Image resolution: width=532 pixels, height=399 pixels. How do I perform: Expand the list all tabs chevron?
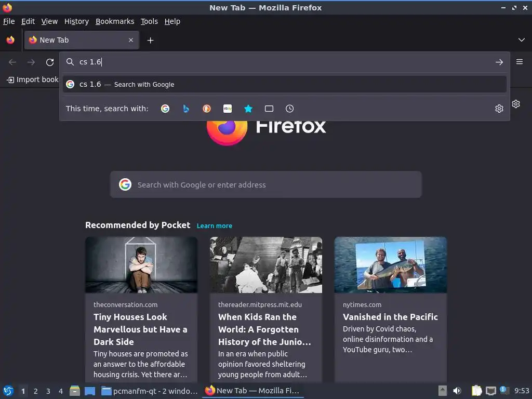pos(522,40)
